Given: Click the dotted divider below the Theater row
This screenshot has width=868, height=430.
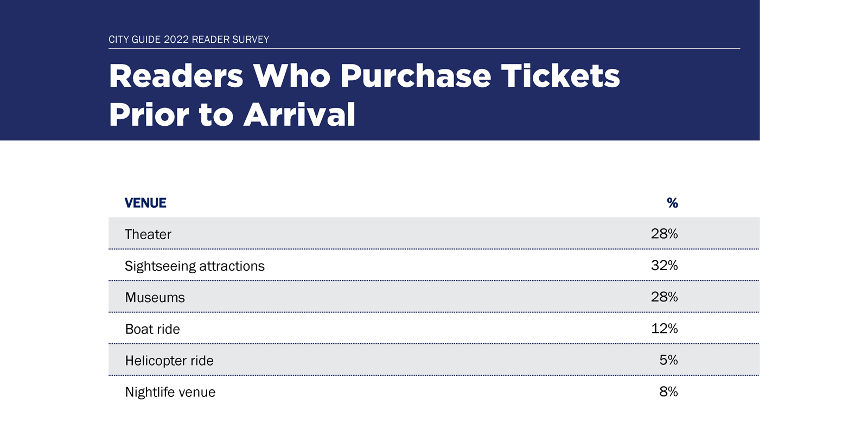Looking at the screenshot, I should point(434,249).
